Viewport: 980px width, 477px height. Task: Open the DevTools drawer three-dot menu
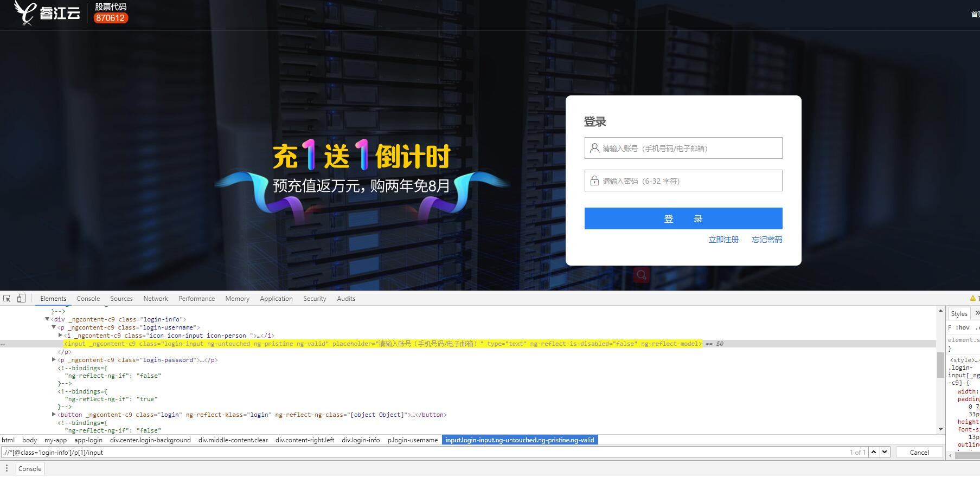coord(7,468)
